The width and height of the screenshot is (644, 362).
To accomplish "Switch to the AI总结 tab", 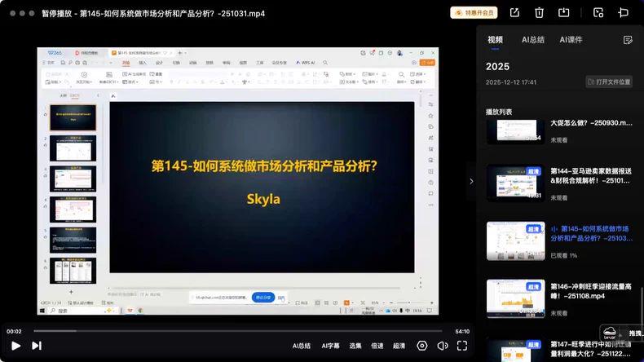I will point(532,40).
